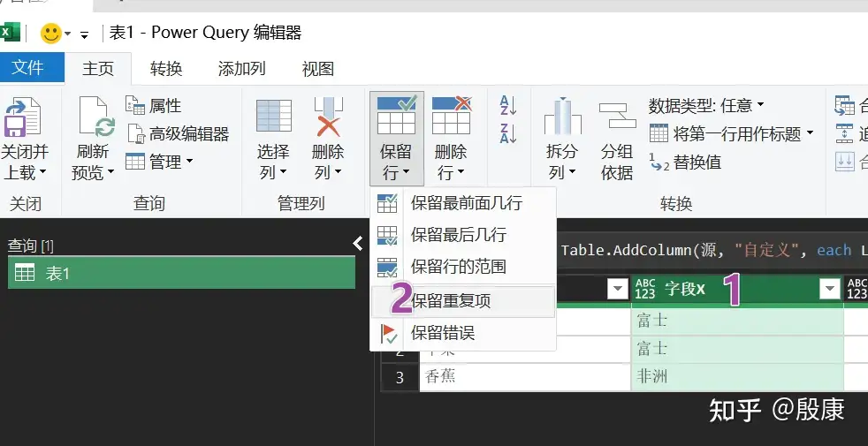Click the 拆分列 icon

562,117
